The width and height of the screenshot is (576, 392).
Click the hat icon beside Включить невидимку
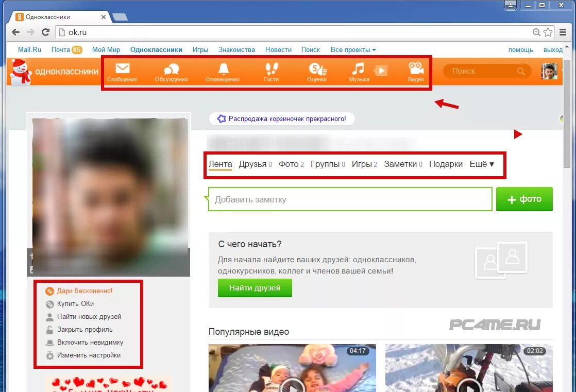(49, 343)
